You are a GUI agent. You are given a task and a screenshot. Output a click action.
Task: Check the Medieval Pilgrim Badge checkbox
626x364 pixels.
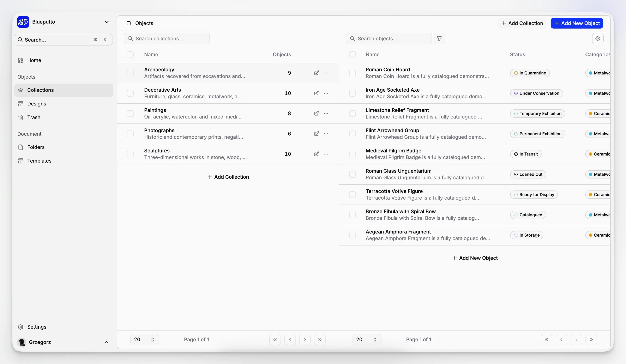tap(352, 154)
